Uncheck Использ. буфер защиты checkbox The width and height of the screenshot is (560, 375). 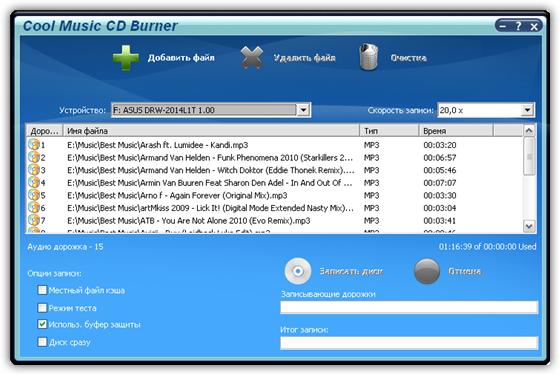point(42,324)
